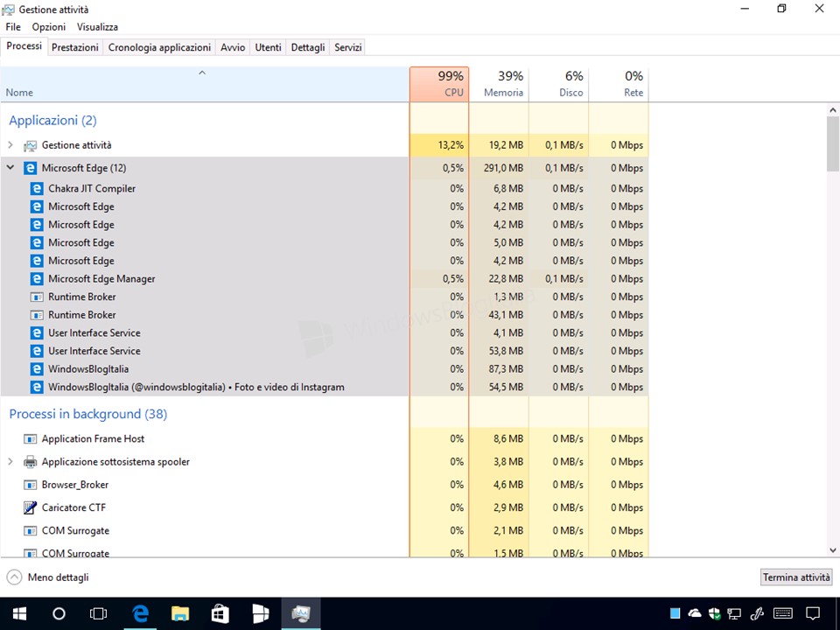Select the row name 'WindowsBlogItalia (@windowsblogitalia) • Foto e video di Instagram'
Screen dimensions: 840x630
coord(196,388)
